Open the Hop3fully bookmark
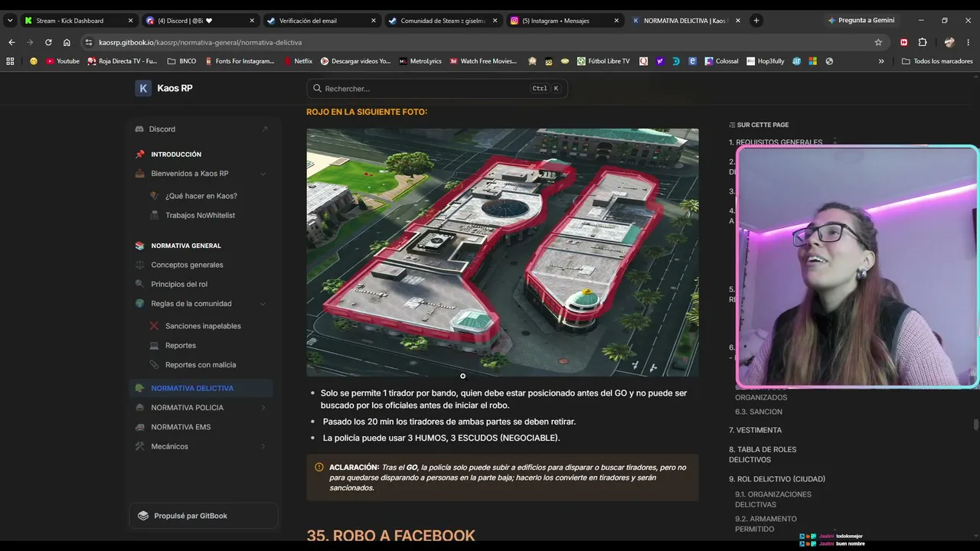The image size is (980, 551). pos(766,61)
